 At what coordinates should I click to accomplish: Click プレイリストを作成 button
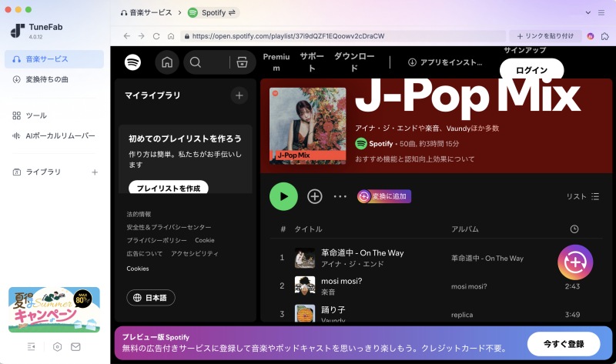(x=169, y=188)
